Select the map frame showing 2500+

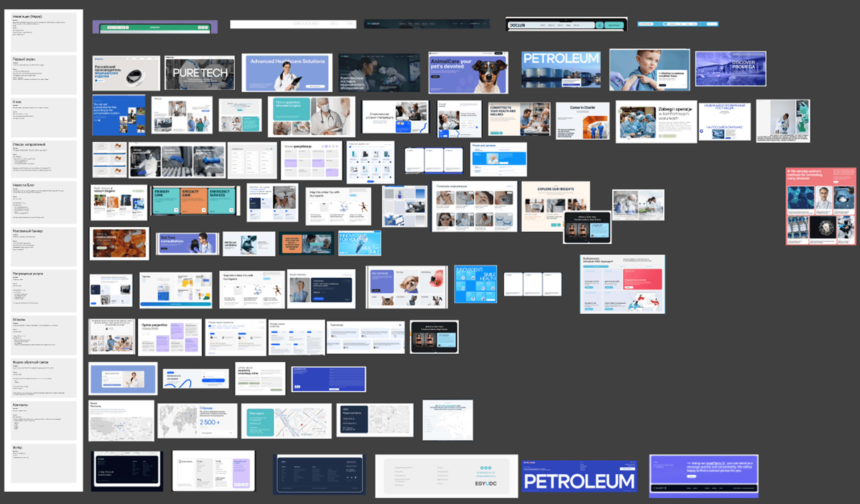pos(197,421)
